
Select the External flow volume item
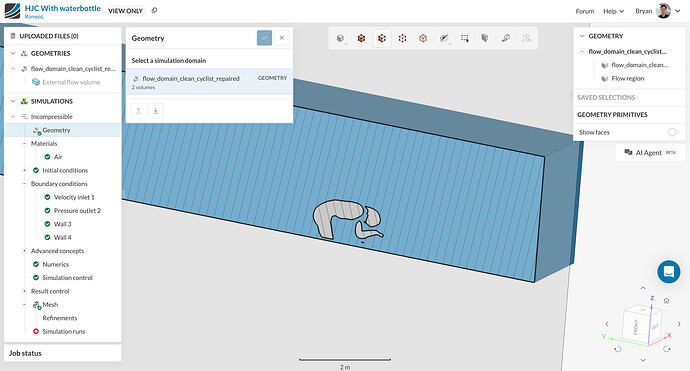click(71, 82)
